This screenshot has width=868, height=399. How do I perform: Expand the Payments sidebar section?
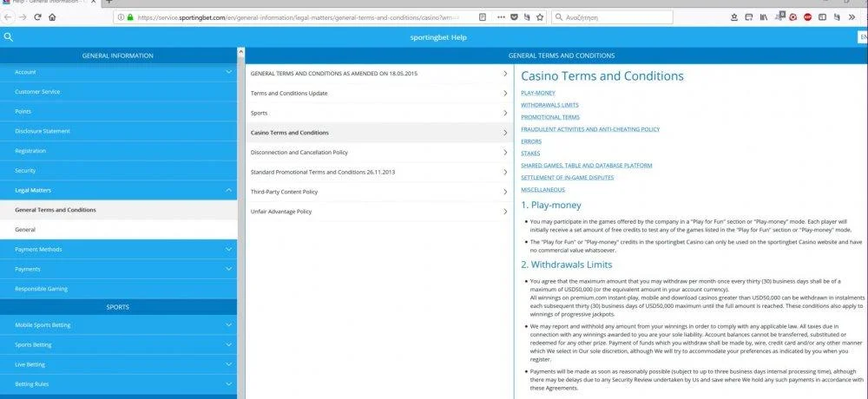click(x=229, y=269)
